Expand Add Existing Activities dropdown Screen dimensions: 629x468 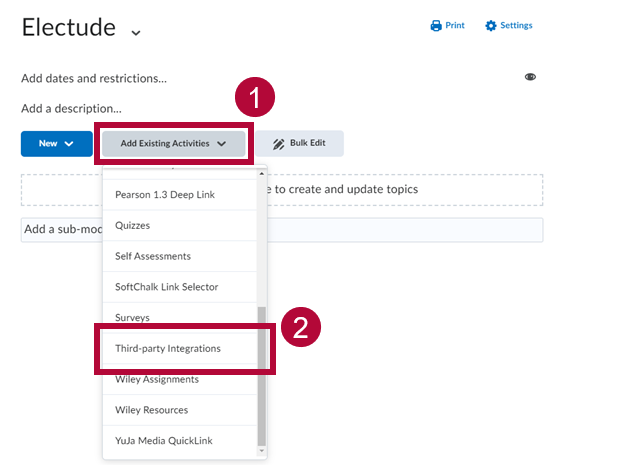pos(173,143)
